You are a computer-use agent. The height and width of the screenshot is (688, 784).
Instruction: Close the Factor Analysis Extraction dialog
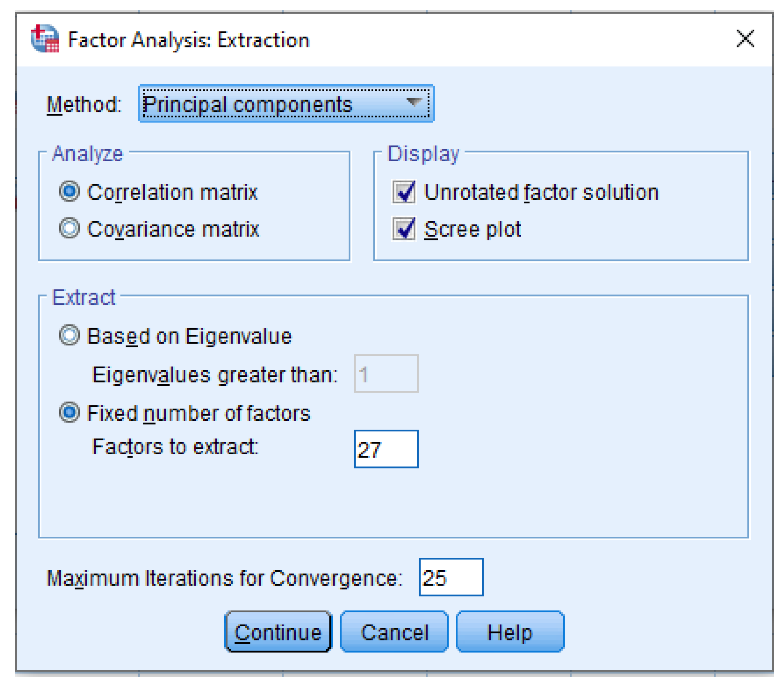tap(745, 39)
